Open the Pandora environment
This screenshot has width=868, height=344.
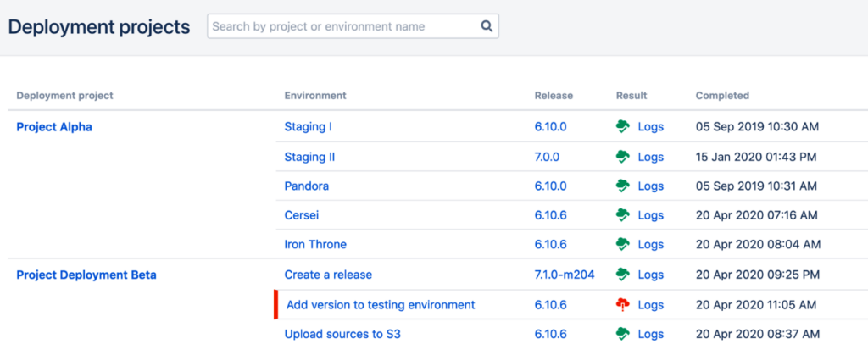(x=307, y=186)
